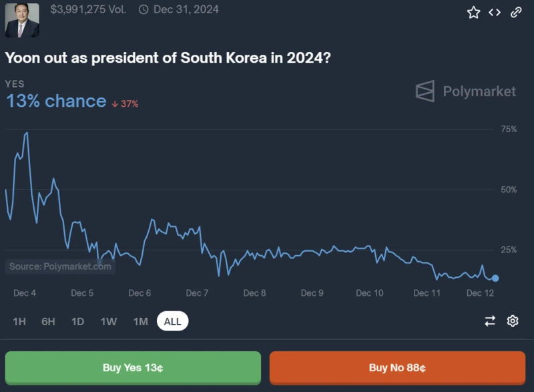Click the 13% chance value
534x392 pixels.
[x=56, y=102]
